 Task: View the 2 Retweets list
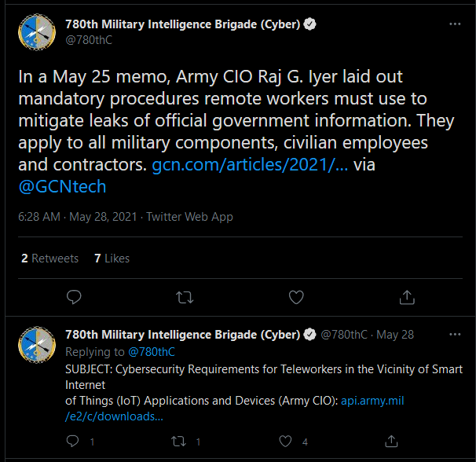(49, 258)
